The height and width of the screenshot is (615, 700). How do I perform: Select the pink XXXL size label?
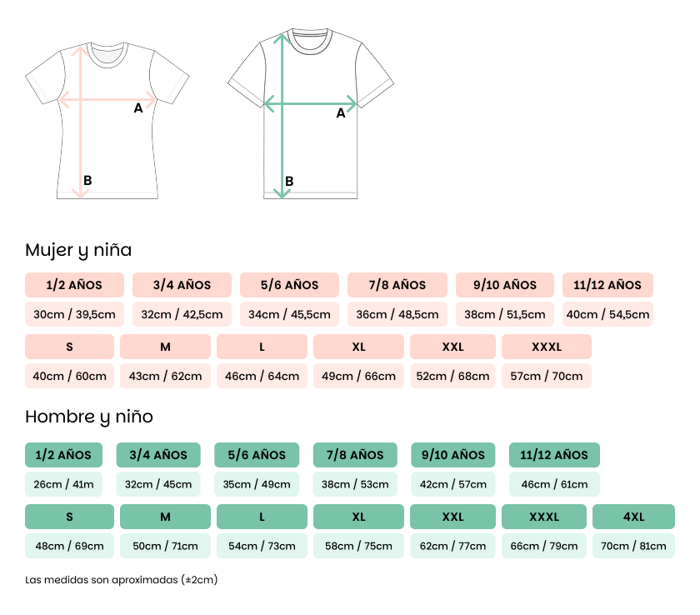pos(547,347)
